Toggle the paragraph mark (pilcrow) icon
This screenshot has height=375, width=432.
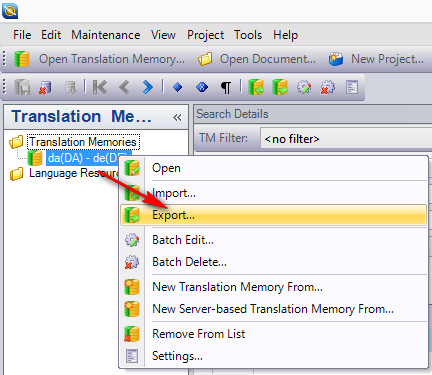click(226, 88)
